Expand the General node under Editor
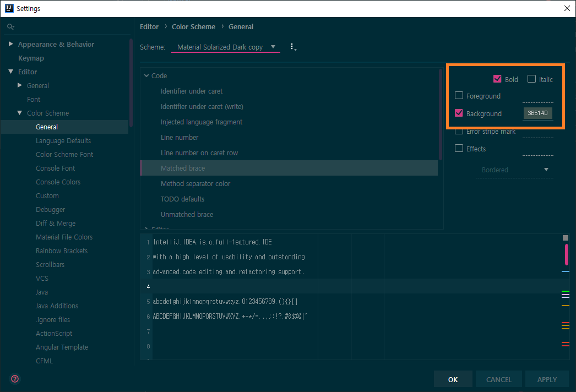This screenshot has height=392, width=576. (x=20, y=85)
